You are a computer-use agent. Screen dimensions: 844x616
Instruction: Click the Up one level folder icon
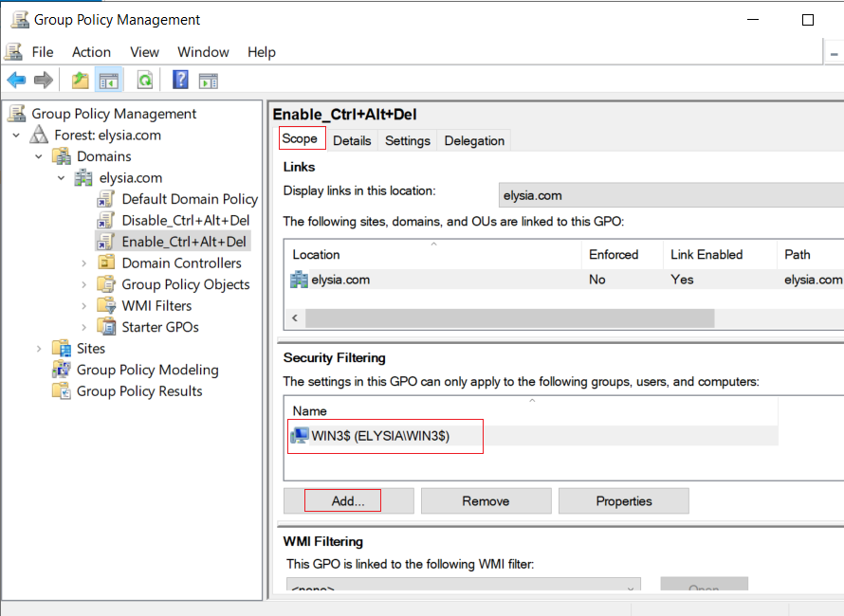coord(81,81)
